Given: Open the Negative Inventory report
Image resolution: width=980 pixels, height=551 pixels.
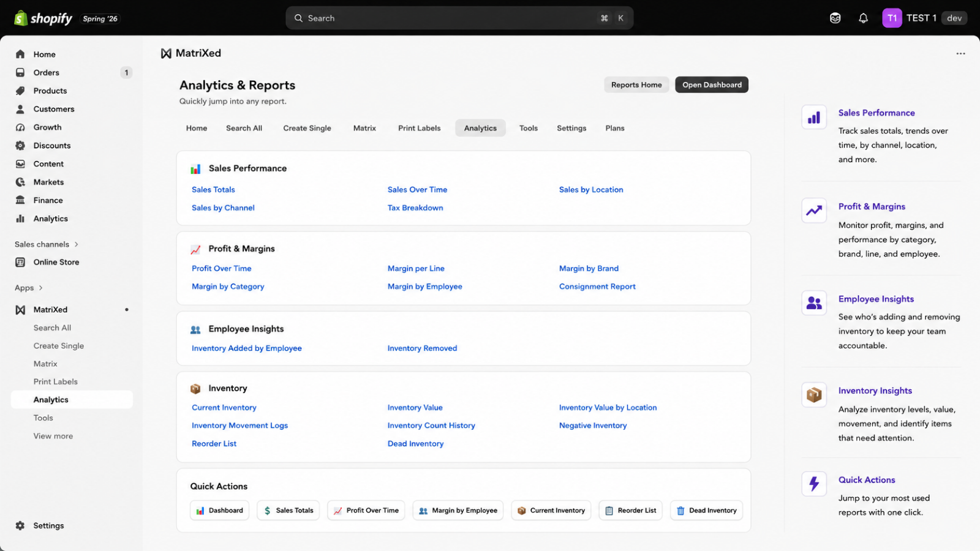Looking at the screenshot, I should tap(593, 425).
